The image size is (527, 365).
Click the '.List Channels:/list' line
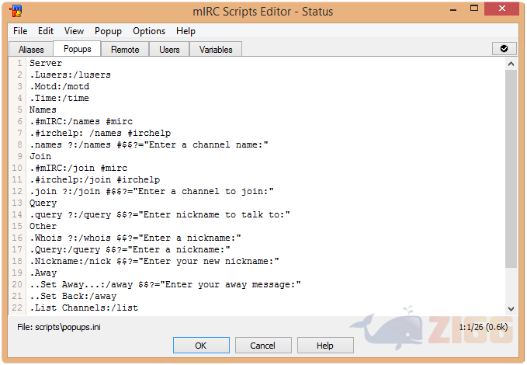click(x=84, y=308)
